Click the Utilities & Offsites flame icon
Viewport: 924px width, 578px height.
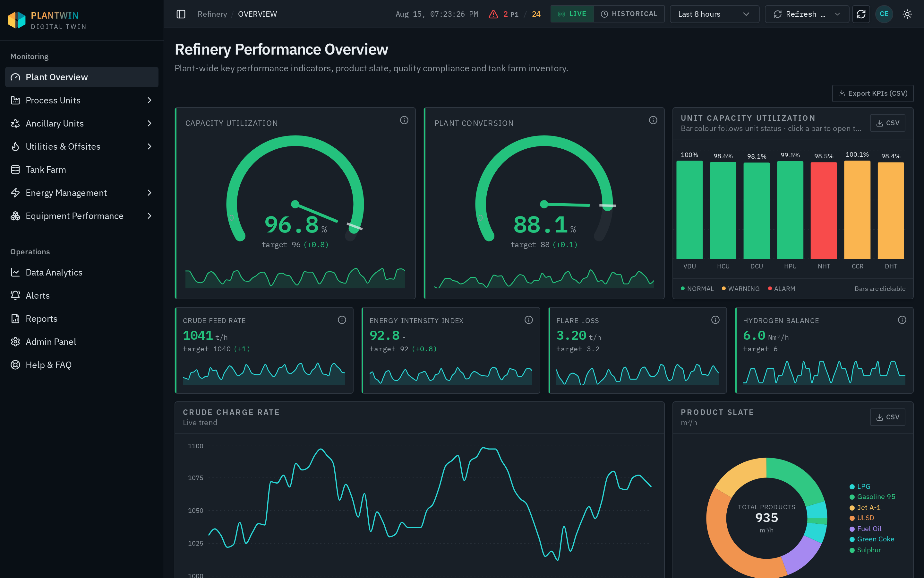(x=15, y=146)
